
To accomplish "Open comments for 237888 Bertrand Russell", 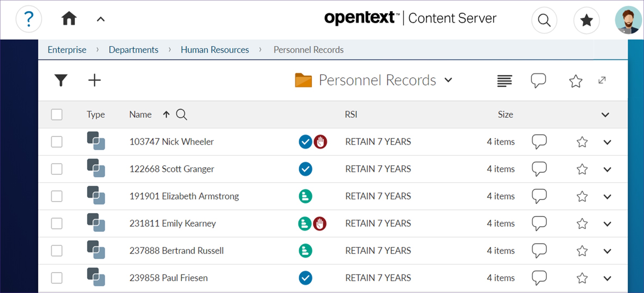I will (539, 251).
